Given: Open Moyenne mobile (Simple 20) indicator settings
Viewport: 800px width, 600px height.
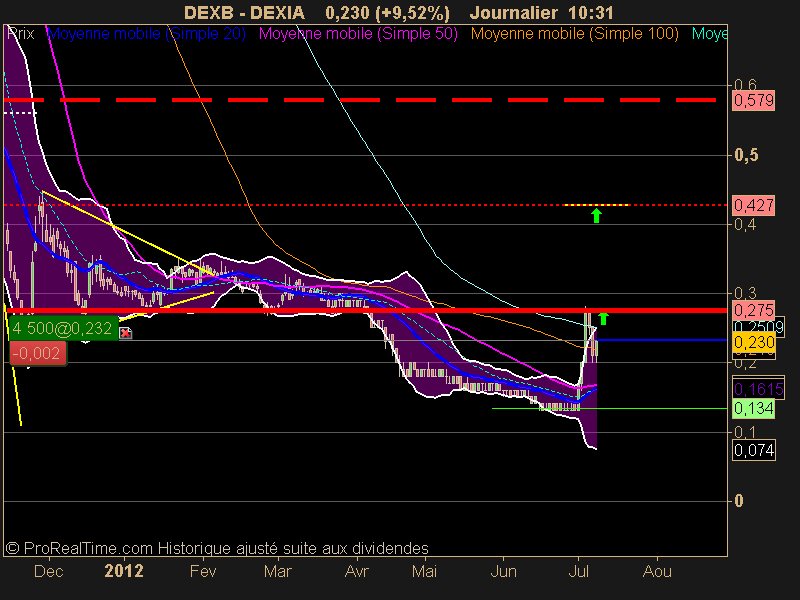Looking at the screenshot, I should [146, 34].
